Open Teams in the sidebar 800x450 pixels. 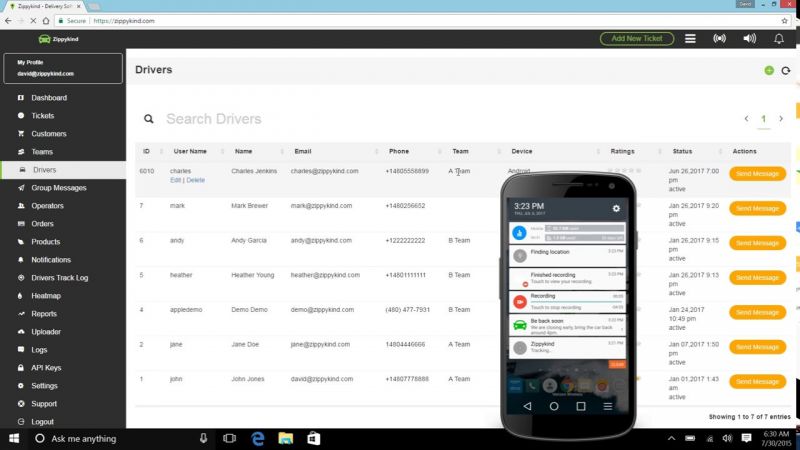[x=42, y=152]
